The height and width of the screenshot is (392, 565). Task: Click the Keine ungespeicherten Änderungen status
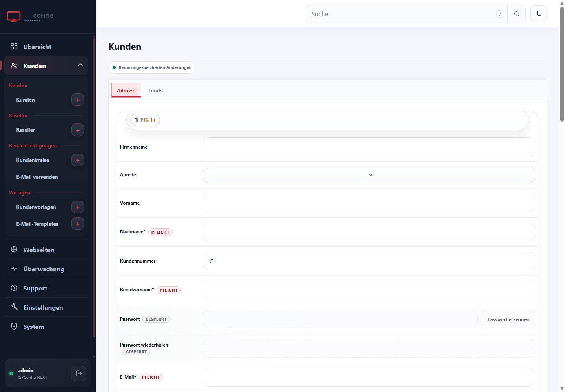(152, 67)
